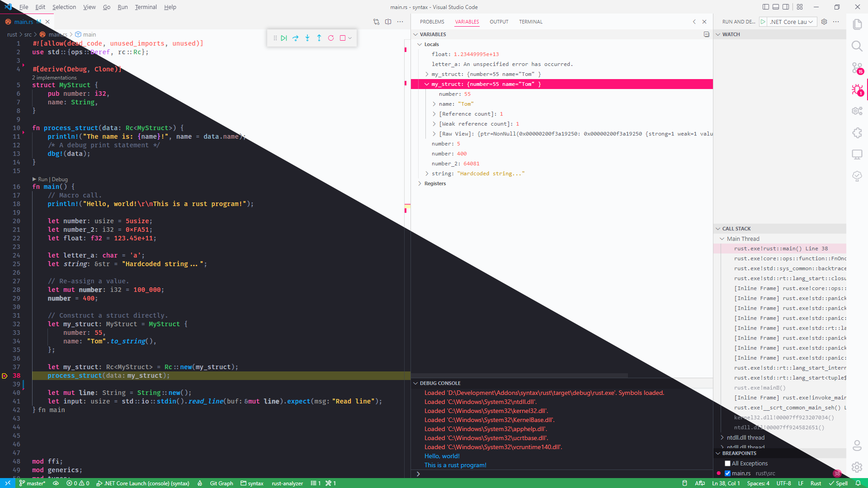Toggle the breakpoint dot on line 38
This screenshot has height=488, width=868.
(x=4, y=375)
